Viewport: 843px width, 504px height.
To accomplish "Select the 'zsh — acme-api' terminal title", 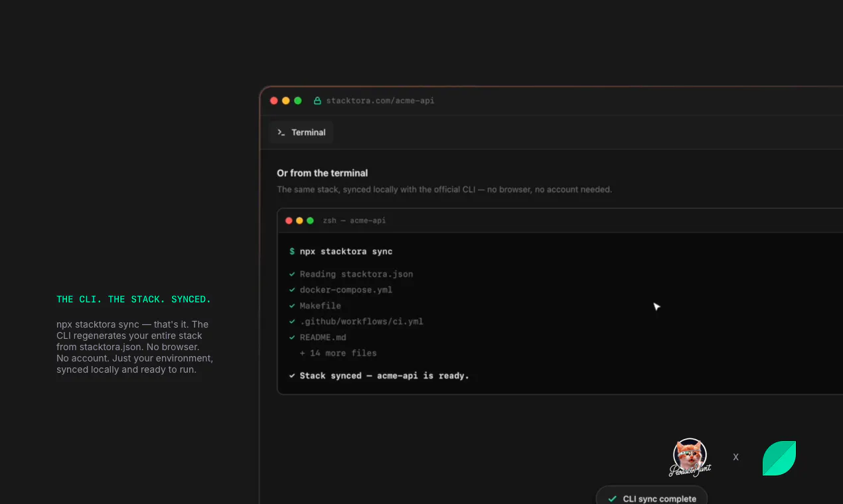I will (x=354, y=221).
